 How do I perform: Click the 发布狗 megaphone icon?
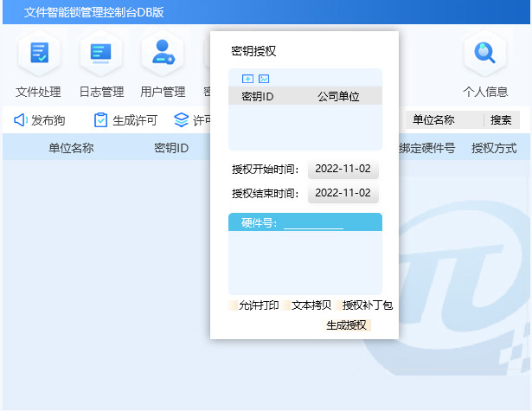21,120
